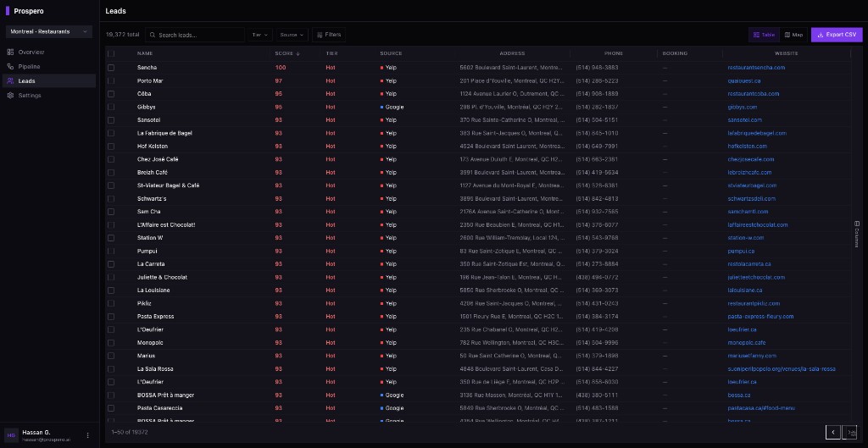Click the Google source icon for Pasta Casareccia

(x=382, y=408)
